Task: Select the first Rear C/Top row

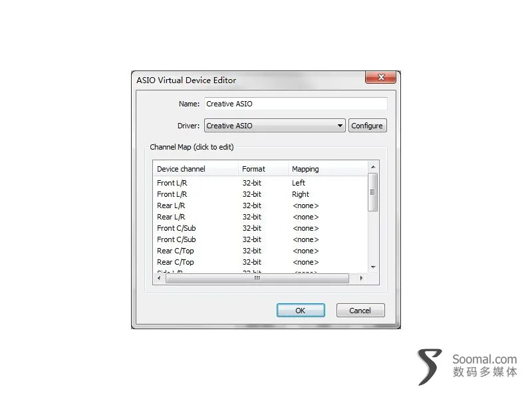Action: tap(260, 251)
